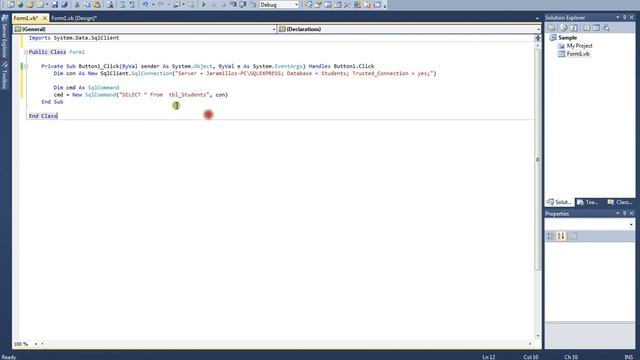This screenshot has height=360, width=640.
Task: Switch to Class View bottom tab
Action: pyautogui.click(x=620, y=202)
